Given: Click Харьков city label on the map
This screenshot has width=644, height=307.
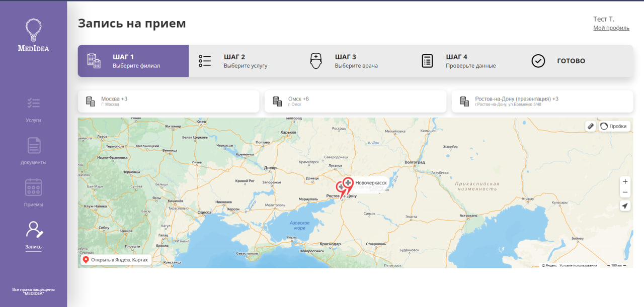Looking at the screenshot, I should tap(289, 132).
